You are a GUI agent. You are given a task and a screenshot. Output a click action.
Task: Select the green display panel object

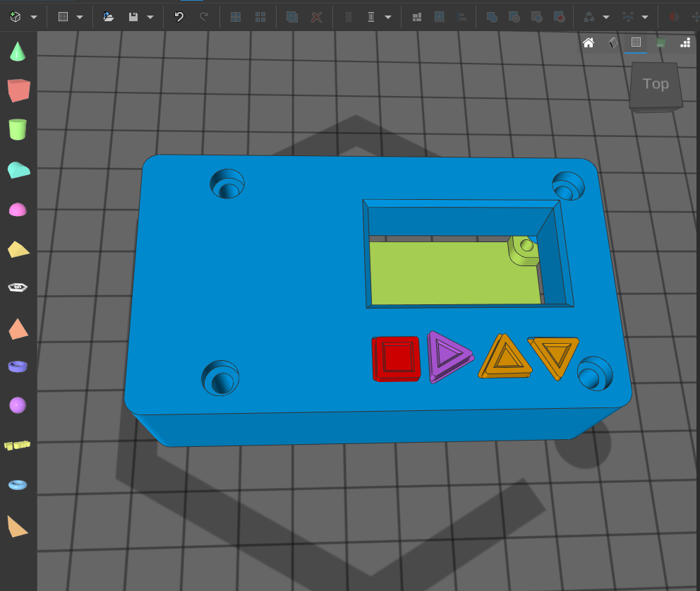455,273
